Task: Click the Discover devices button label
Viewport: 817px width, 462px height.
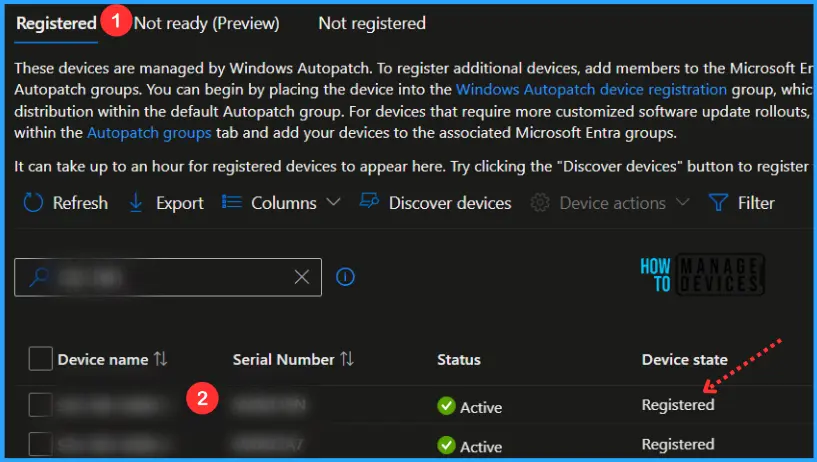Action: point(450,203)
